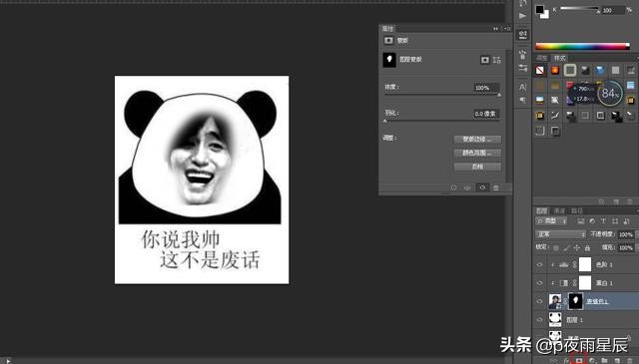Open the layer blend mode dropdown

[561, 234]
